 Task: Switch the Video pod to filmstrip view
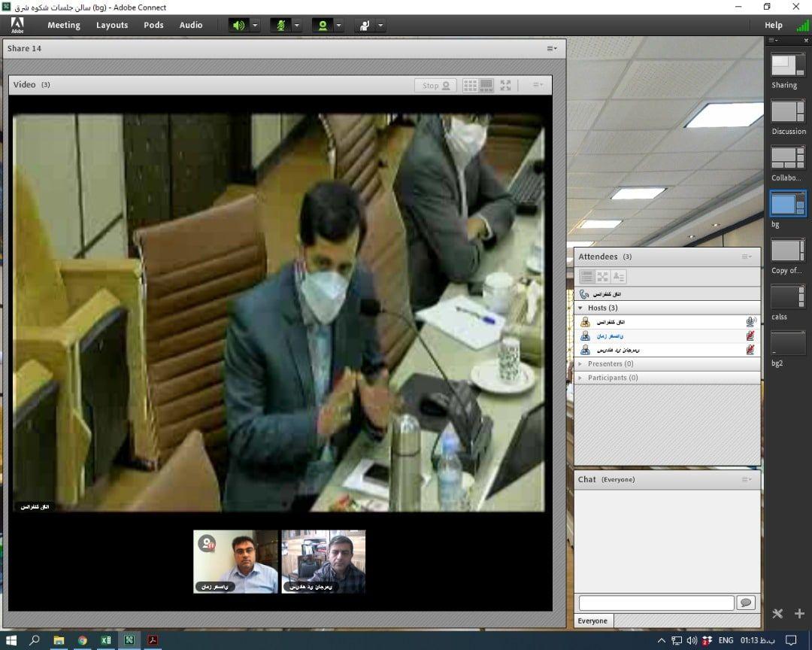[486, 86]
